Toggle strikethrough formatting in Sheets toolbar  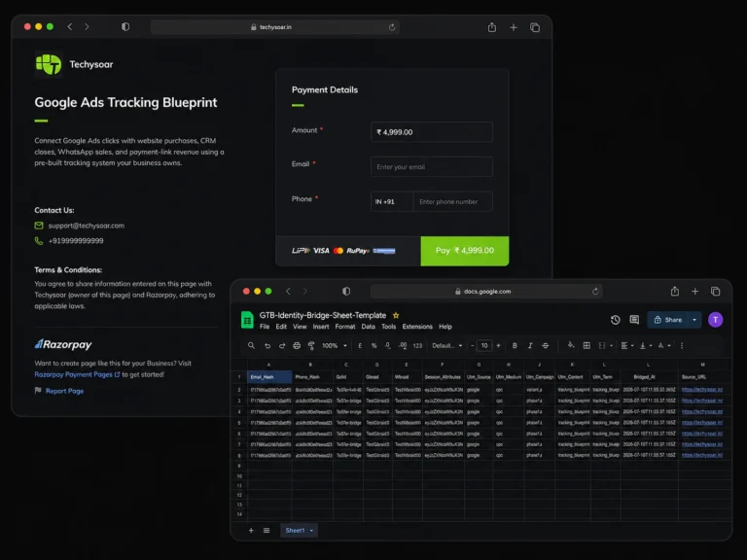pos(546,346)
